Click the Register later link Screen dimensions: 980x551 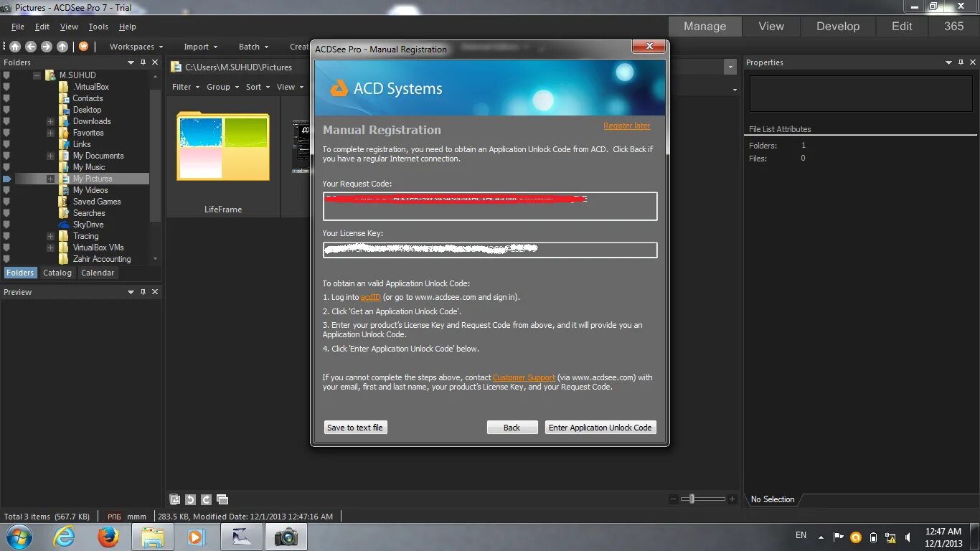pos(627,126)
